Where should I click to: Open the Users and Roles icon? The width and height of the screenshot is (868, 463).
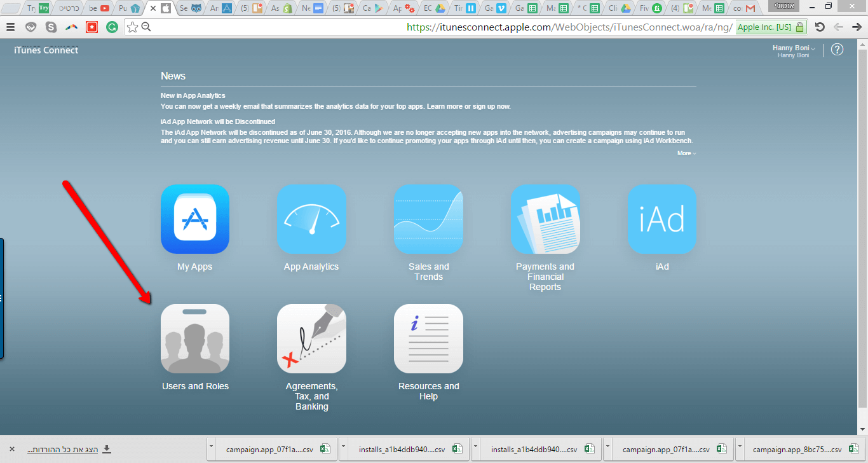195,338
